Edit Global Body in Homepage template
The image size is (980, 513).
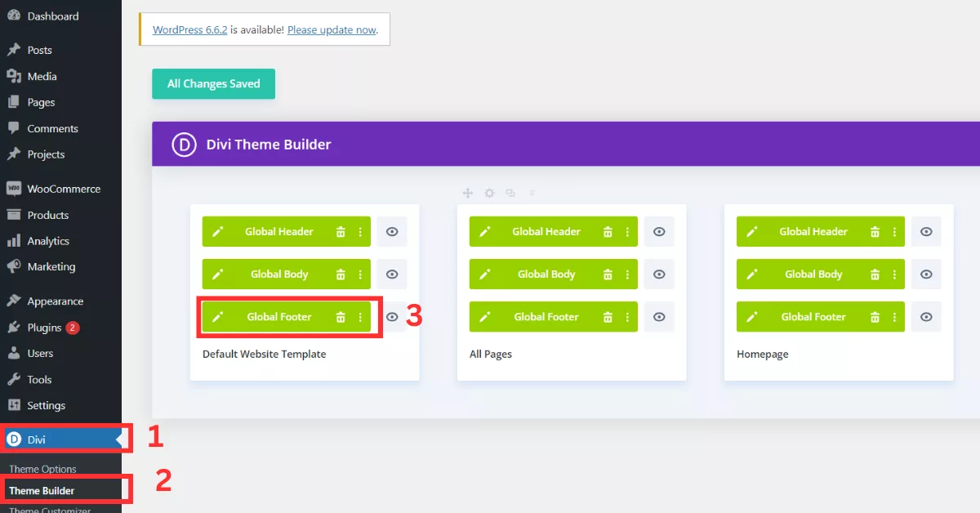pos(751,274)
